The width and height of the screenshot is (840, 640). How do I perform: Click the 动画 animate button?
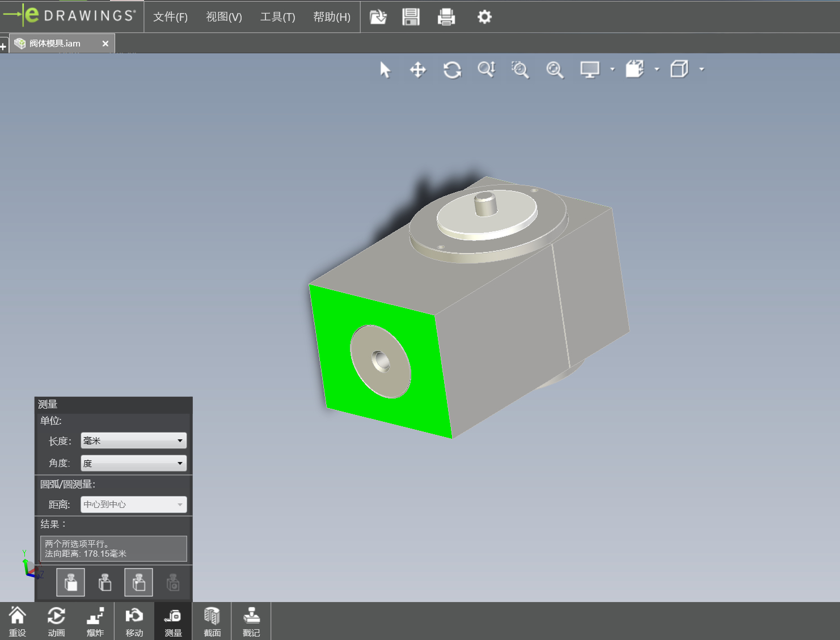56,621
